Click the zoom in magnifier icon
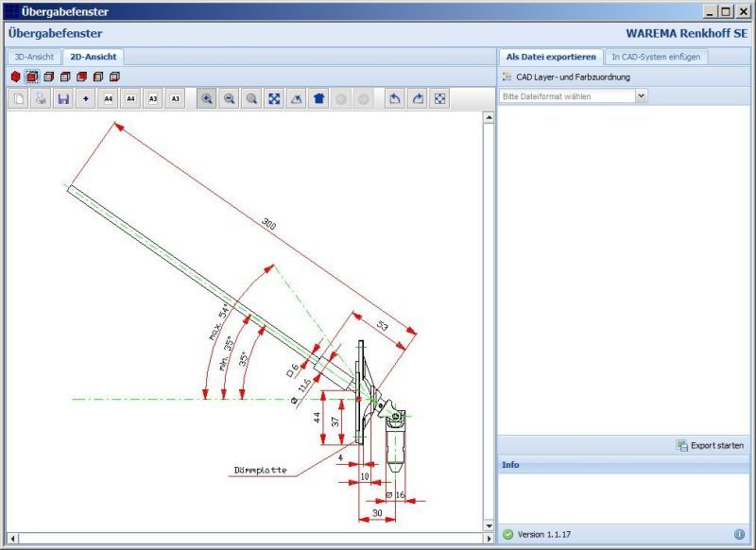The width and height of the screenshot is (756, 550). click(206, 98)
